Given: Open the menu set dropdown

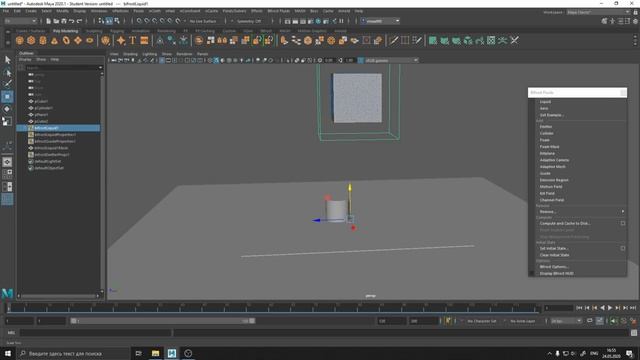Looking at the screenshot, I should [x=20, y=21].
